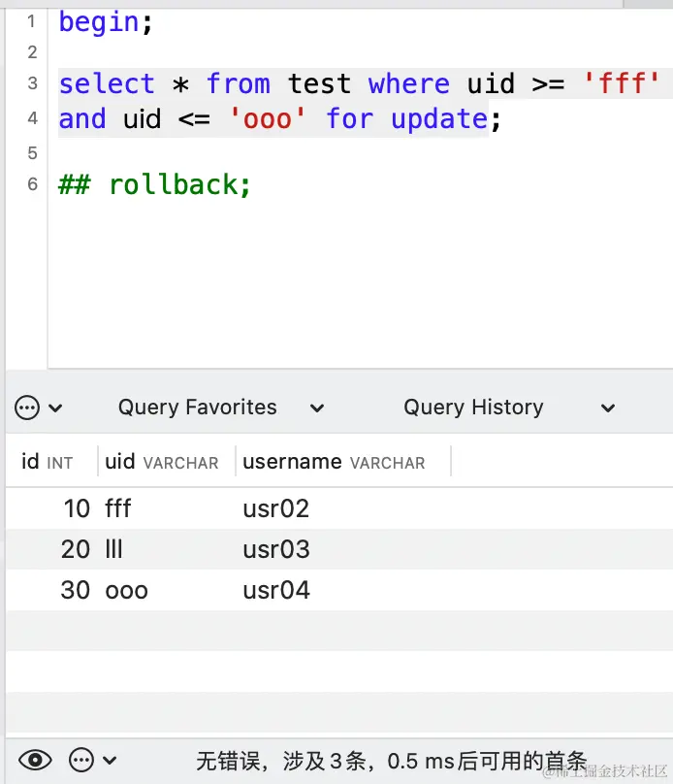Select the id cell with value 10

[77, 508]
